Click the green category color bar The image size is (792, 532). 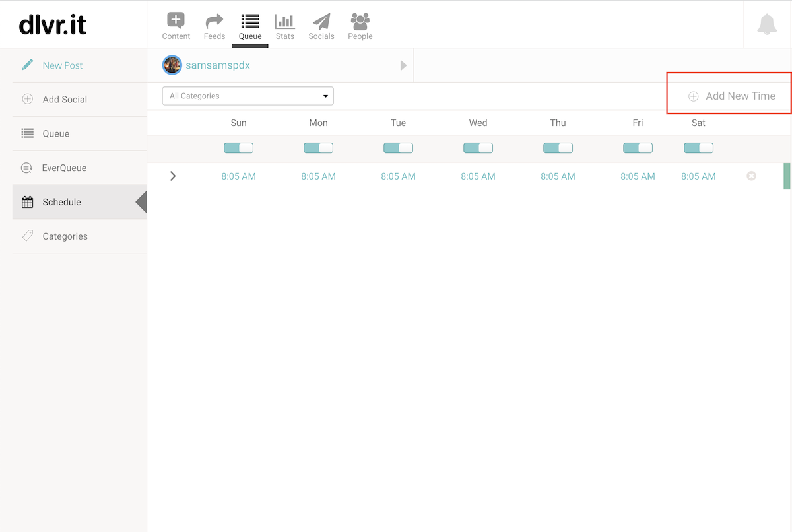point(787,176)
